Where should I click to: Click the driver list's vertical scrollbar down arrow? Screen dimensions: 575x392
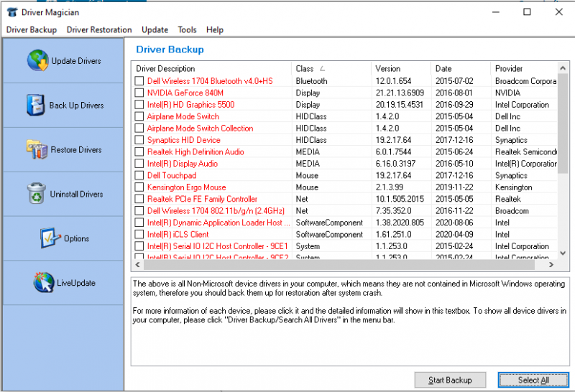click(563, 255)
